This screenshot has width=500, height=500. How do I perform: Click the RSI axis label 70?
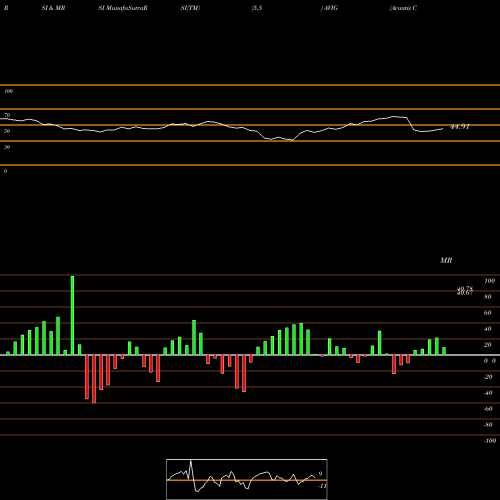click(x=7, y=115)
